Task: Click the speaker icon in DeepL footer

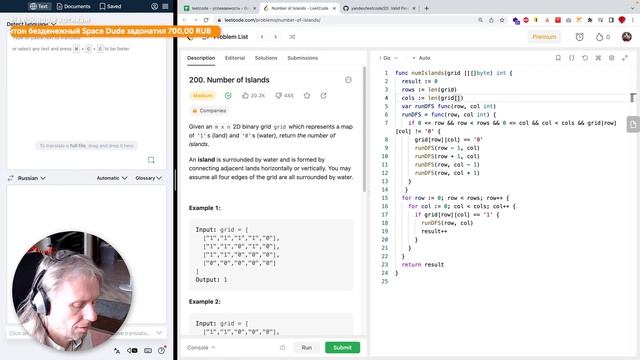Action: point(132,351)
